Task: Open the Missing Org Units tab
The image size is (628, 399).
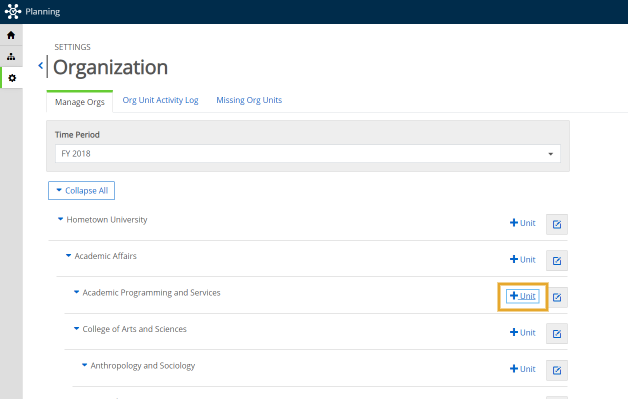Action: coord(249,100)
